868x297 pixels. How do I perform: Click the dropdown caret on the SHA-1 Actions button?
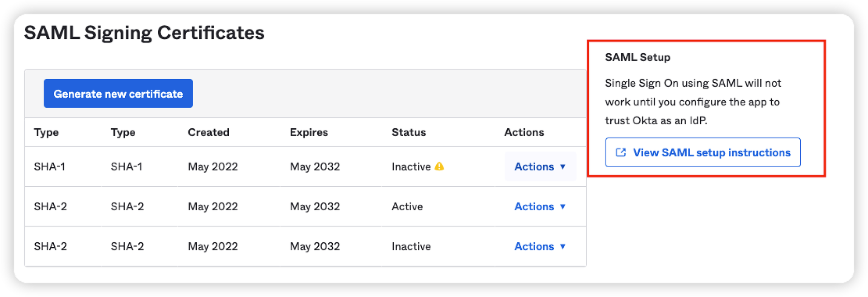[x=563, y=167]
